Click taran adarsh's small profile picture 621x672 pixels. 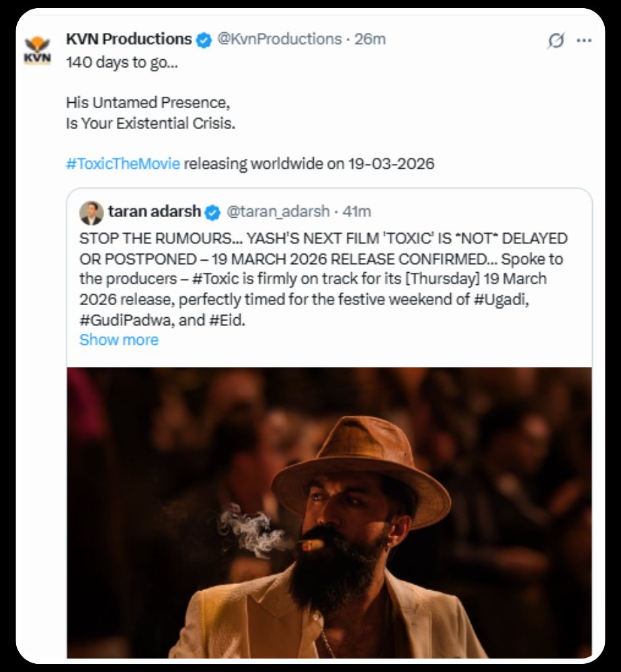91,212
